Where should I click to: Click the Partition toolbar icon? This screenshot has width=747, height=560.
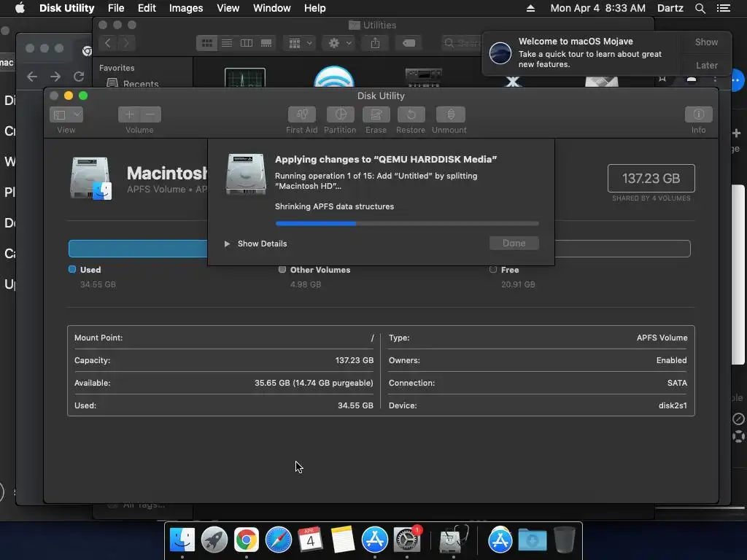[x=340, y=114]
